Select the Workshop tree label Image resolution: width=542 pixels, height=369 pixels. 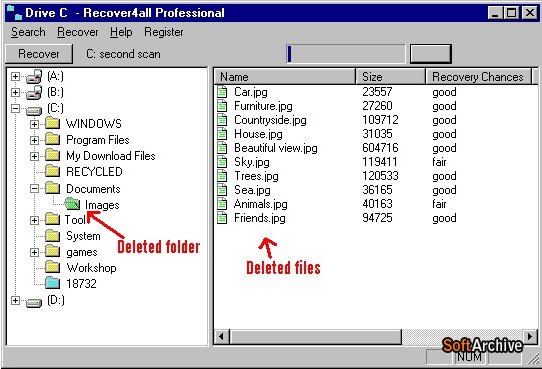[91, 268]
